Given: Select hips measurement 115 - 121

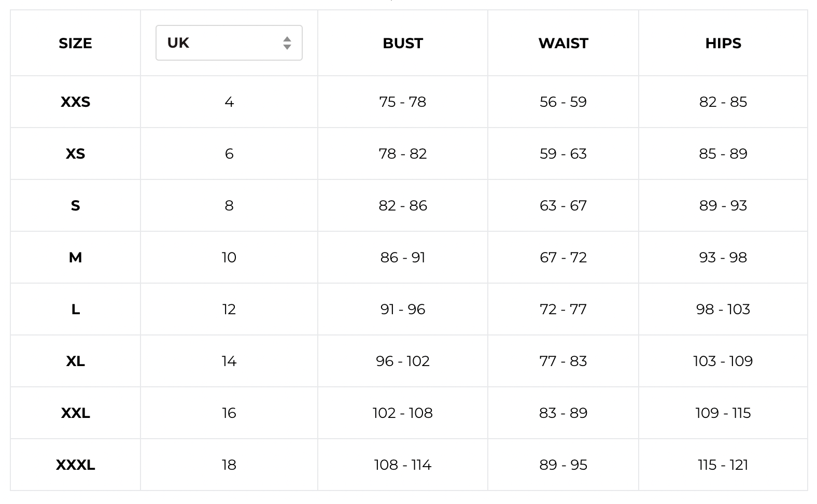Looking at the screenshot, I should (x=723, y=465).
